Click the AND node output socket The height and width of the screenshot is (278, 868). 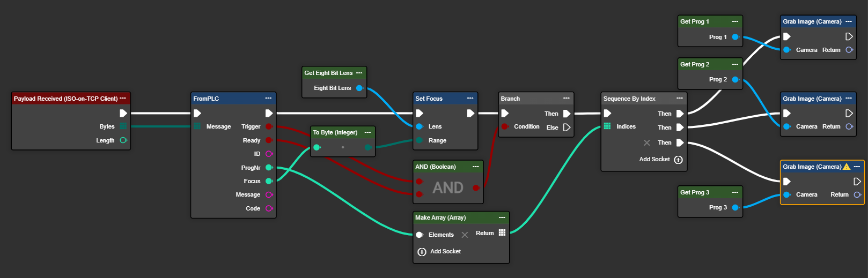[x=475, y=187]
